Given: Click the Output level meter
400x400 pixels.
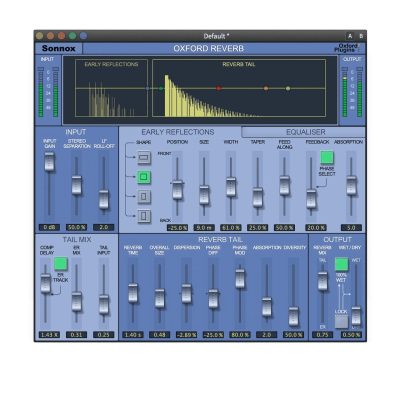Looking at the screenshot, I should pos(352,92).
